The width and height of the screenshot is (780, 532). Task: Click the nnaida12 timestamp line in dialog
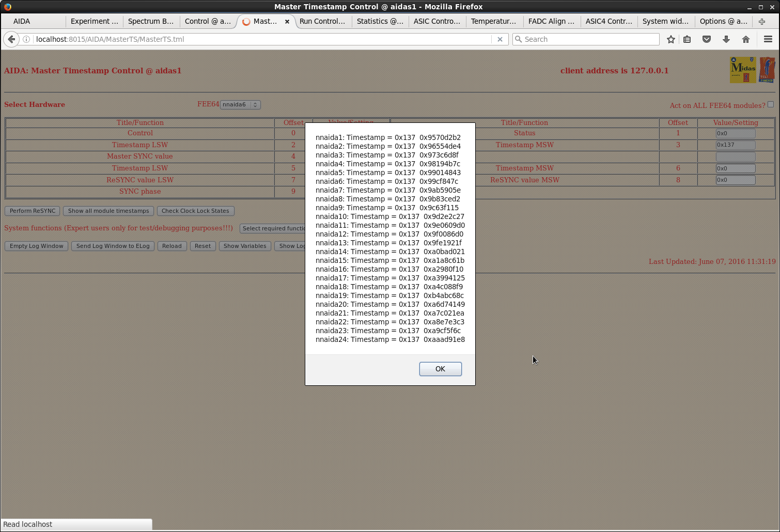click(x=389, y=234)
